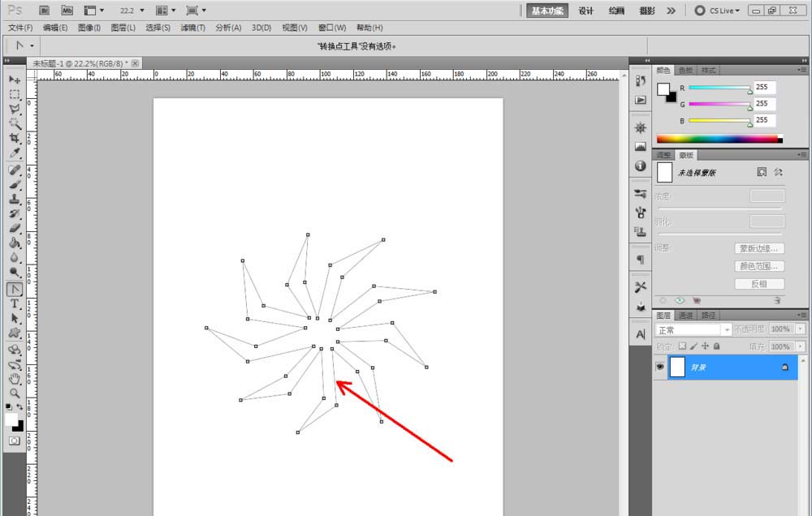Toggle visibility of 背景 layer
This screenshot has width=812, height=516.
coord(659,367)
